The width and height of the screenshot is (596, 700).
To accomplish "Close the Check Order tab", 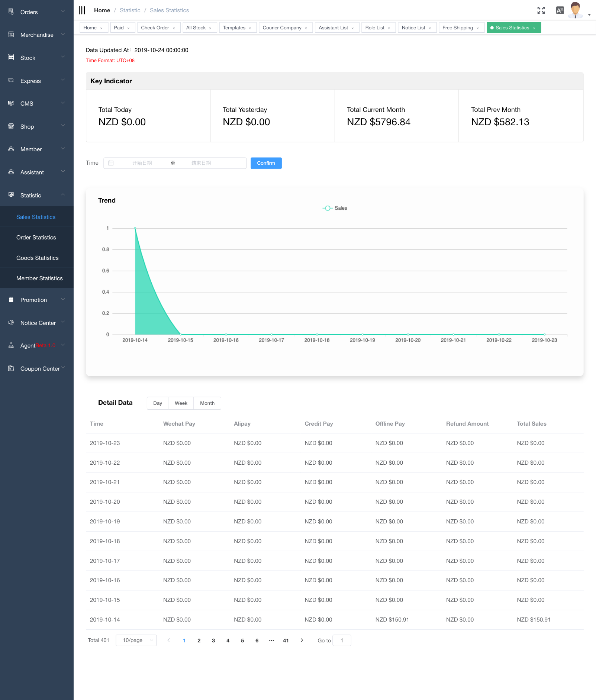I will pos(174,28).
